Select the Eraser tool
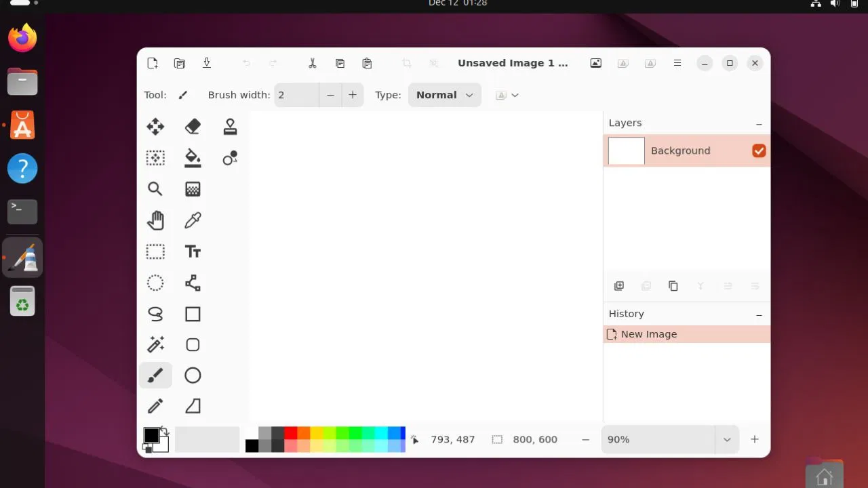The width and height of the screenshot is (868, 488). (193, 126)
